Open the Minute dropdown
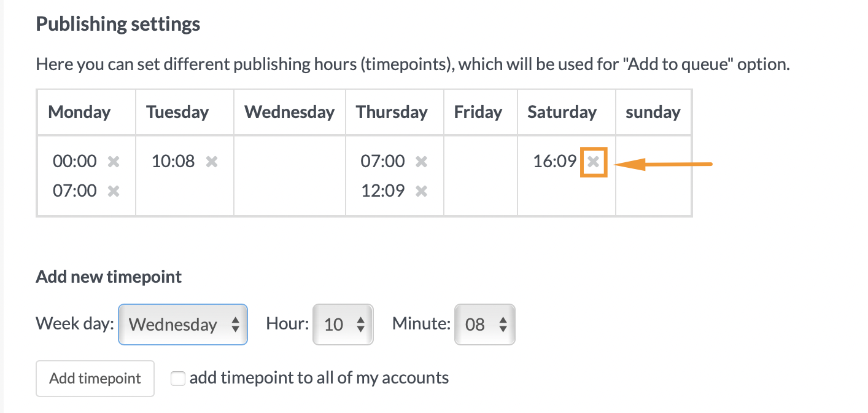868x413 pixels. [484, 324]
